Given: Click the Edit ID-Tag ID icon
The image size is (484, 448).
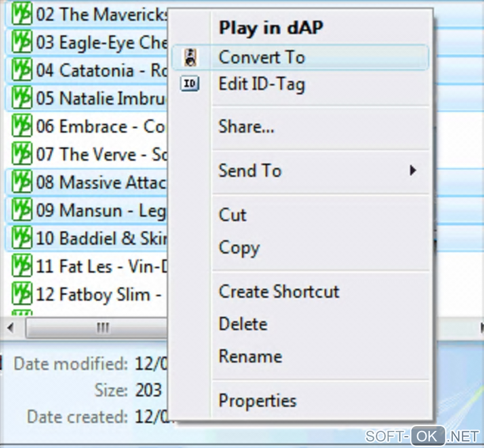Looking at the screenshot, I should 190,83.
